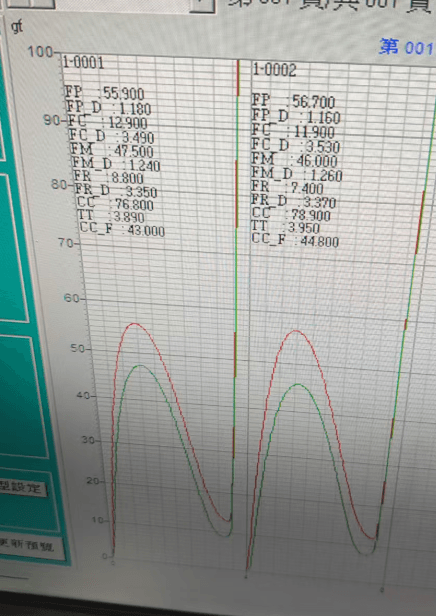436x616 pixels.
Task: Click the TT value 3.950
Action: (304, 228)
